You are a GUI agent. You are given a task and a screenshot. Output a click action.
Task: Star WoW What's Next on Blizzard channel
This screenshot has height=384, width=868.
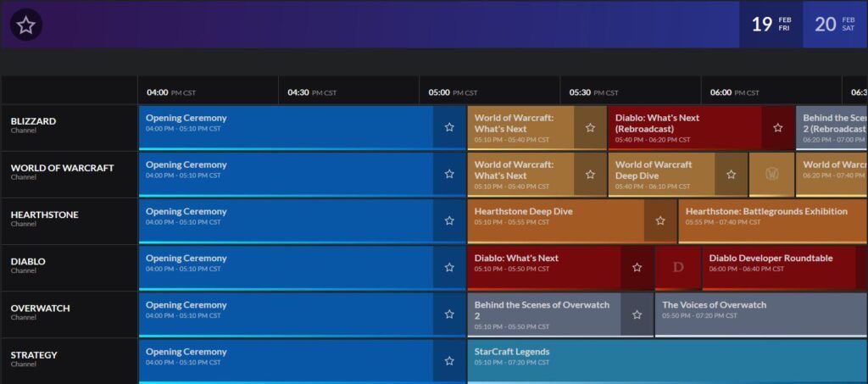coord(590,127)
